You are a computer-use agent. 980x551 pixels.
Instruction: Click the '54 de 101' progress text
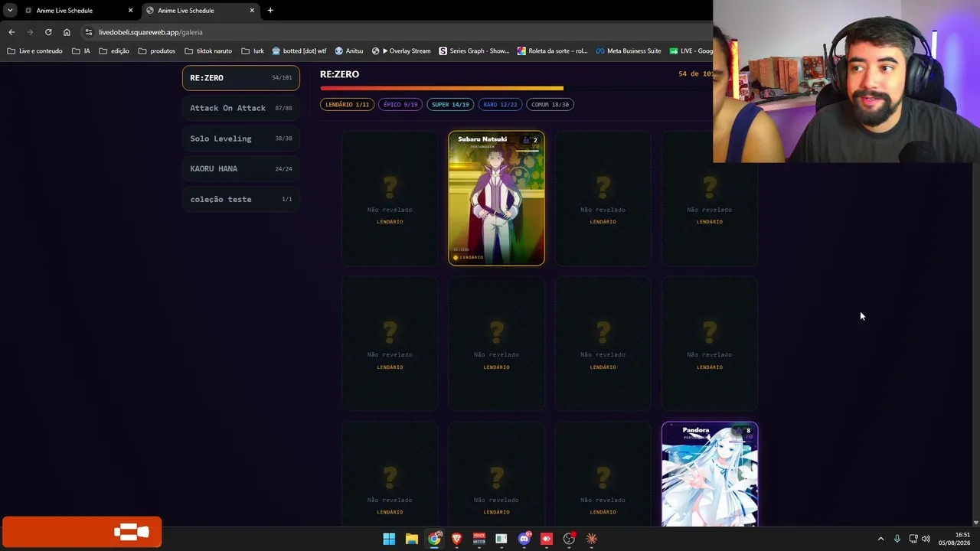(695, 74)
